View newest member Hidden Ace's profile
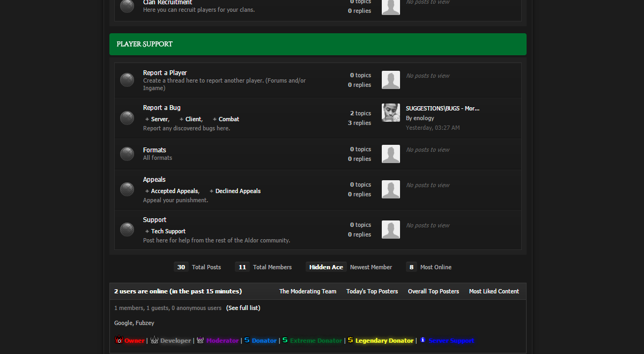This screenshot has width=644, height=354. click(x=326, y=267)
